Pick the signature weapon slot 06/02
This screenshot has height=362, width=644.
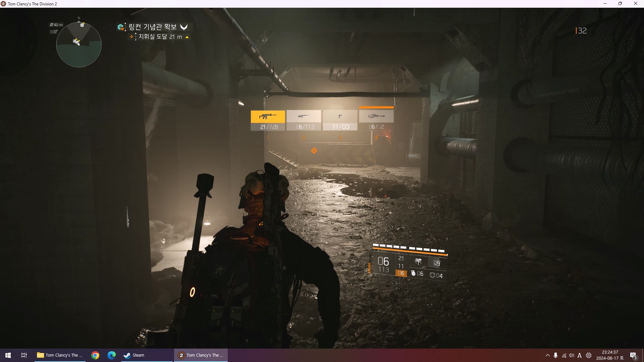tap(376, 120)
